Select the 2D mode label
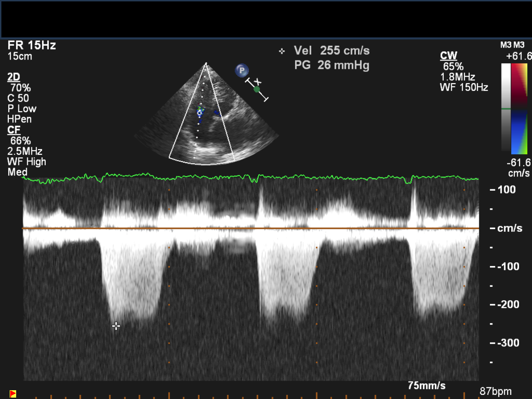This screenshot has width=532, height=399. [13, 77]
